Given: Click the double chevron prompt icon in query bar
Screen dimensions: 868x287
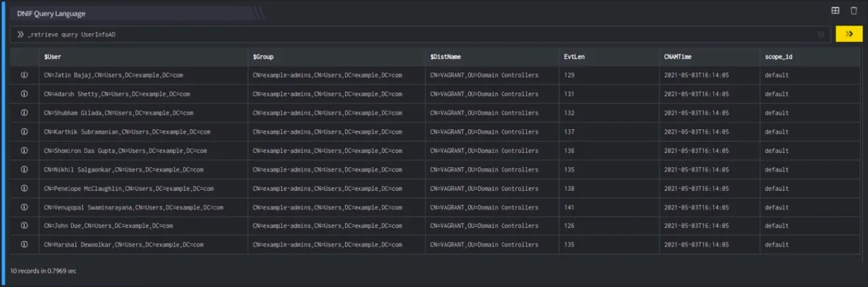Looking at the screenshot, I should pos(21,34).
